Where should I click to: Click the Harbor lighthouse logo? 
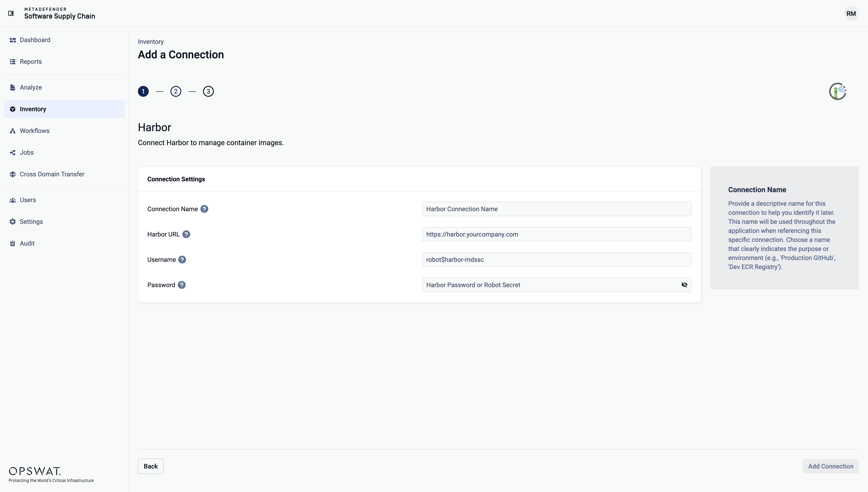point(838,91)
